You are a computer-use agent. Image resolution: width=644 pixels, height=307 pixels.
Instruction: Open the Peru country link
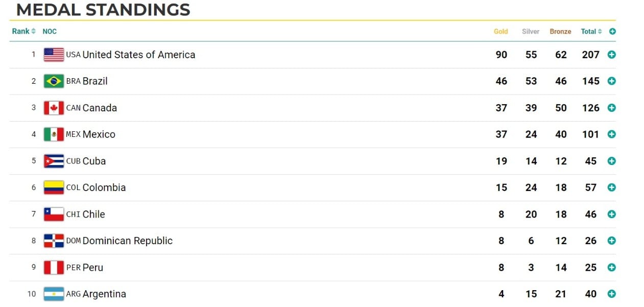pos(92,267)
